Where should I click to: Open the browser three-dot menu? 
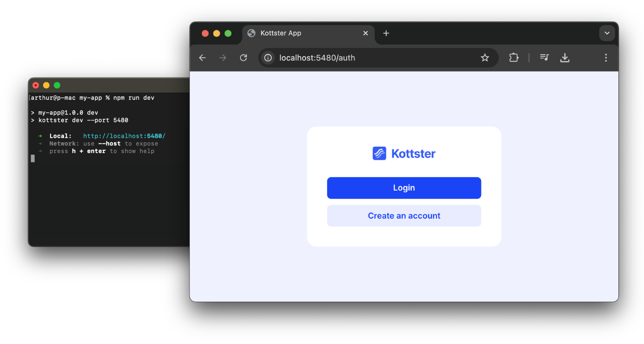point(606,58)
